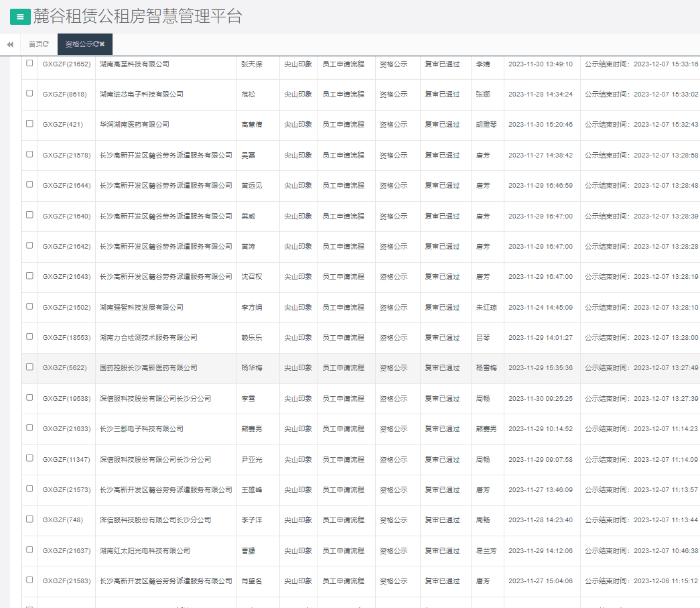Click company cell 湖南红太阳光电科技有限公司

(x=145, y=551)
